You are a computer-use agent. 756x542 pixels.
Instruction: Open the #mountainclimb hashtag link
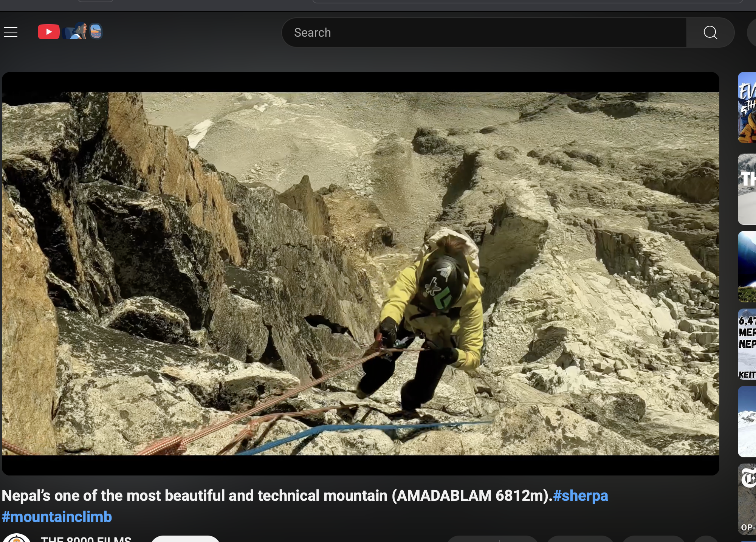point(57,517)
